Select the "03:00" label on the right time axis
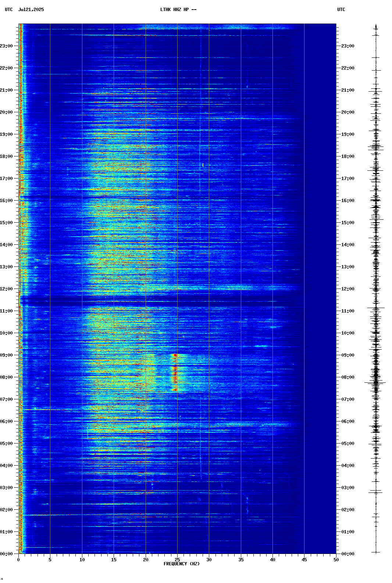Viewport: 392px width, 583px height. click(x=348, y=488)
